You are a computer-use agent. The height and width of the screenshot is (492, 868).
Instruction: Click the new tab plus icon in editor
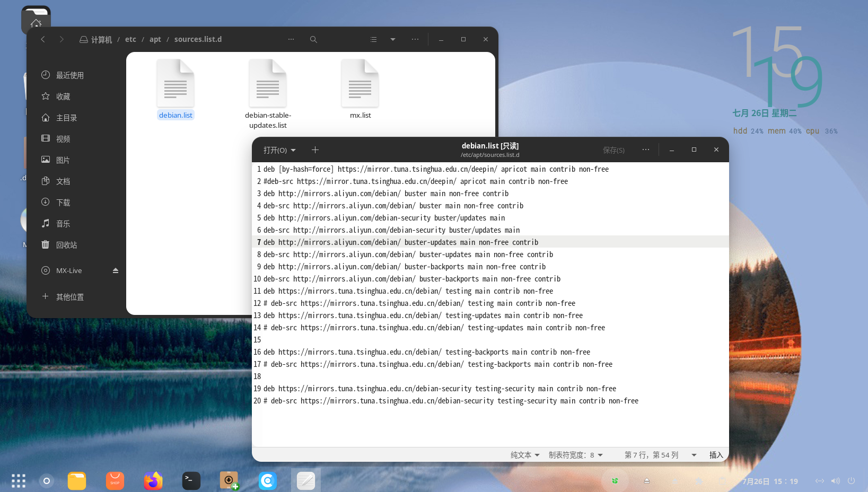click(315, 150)
